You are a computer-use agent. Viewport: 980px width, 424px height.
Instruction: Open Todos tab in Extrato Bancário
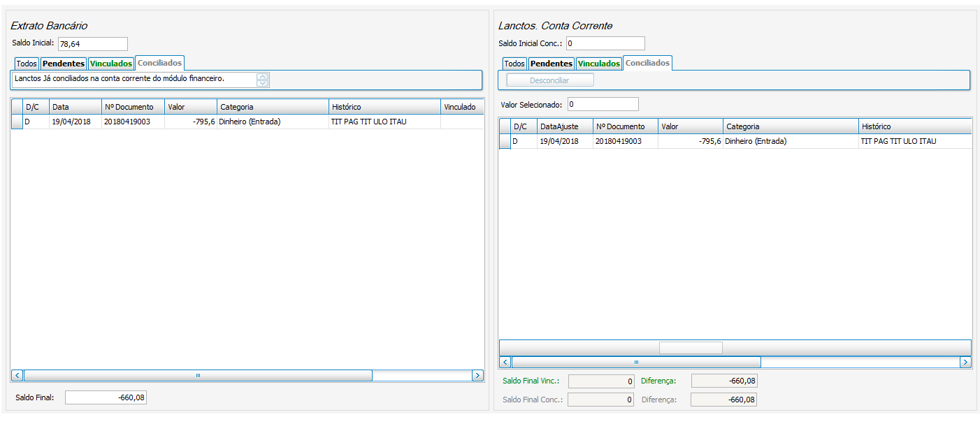(x=27, y=64)
